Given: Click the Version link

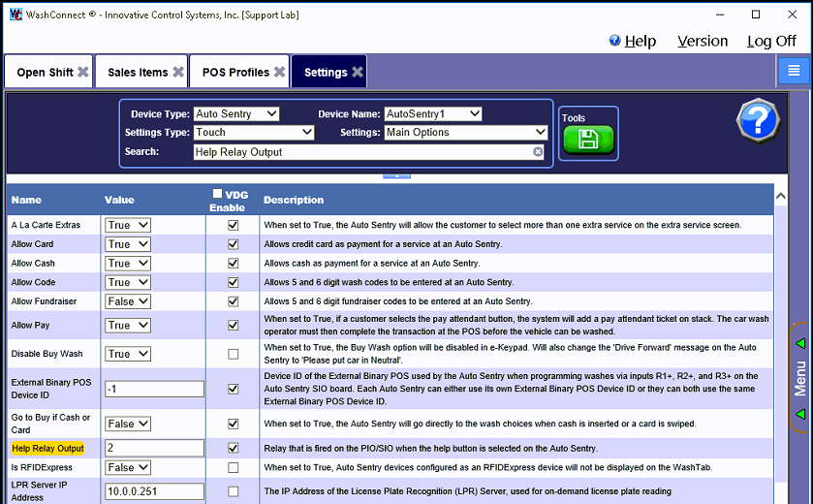Looking at the screenshot, I should tap(703, 42).
